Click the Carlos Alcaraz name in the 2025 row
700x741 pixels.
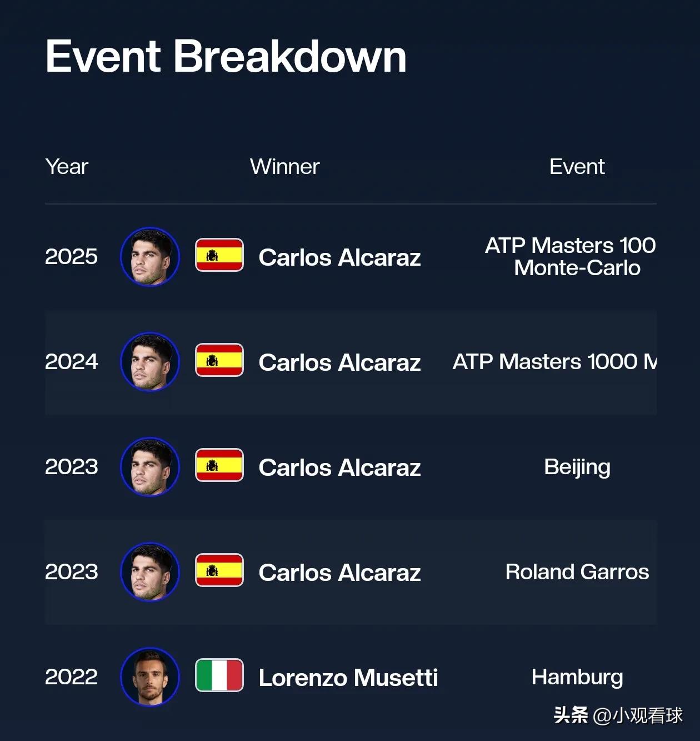339,257
